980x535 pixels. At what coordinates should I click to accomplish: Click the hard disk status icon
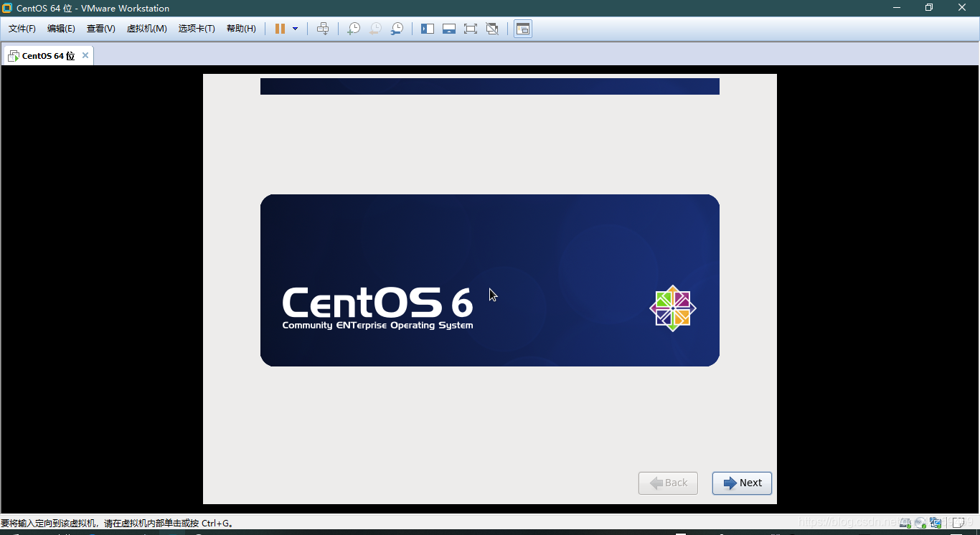[x=905, y=523]
